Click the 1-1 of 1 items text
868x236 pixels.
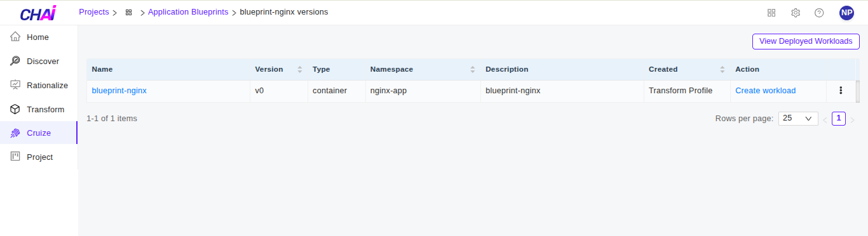point(112,119)
